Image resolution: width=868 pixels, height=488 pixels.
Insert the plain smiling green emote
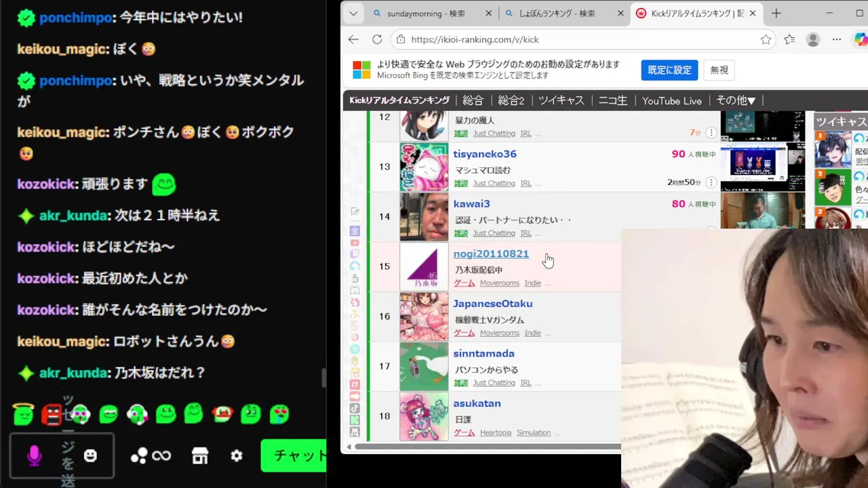coord(165,413)
